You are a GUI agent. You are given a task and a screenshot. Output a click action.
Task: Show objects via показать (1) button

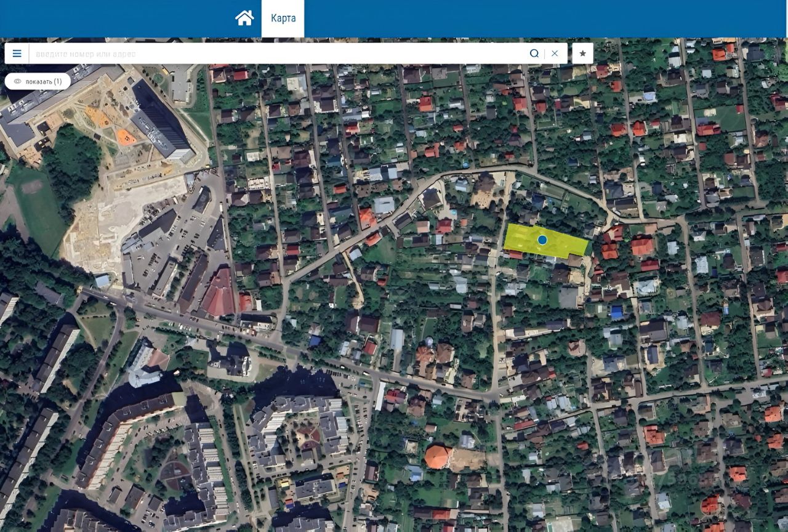38,81
